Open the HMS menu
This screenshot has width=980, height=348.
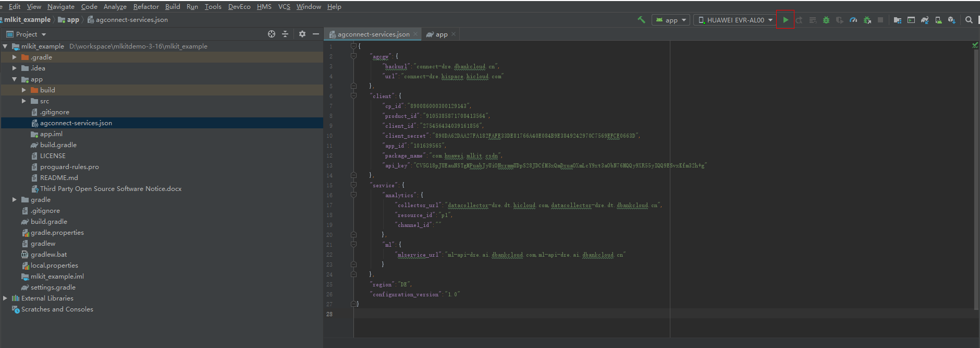click(264, 6)
